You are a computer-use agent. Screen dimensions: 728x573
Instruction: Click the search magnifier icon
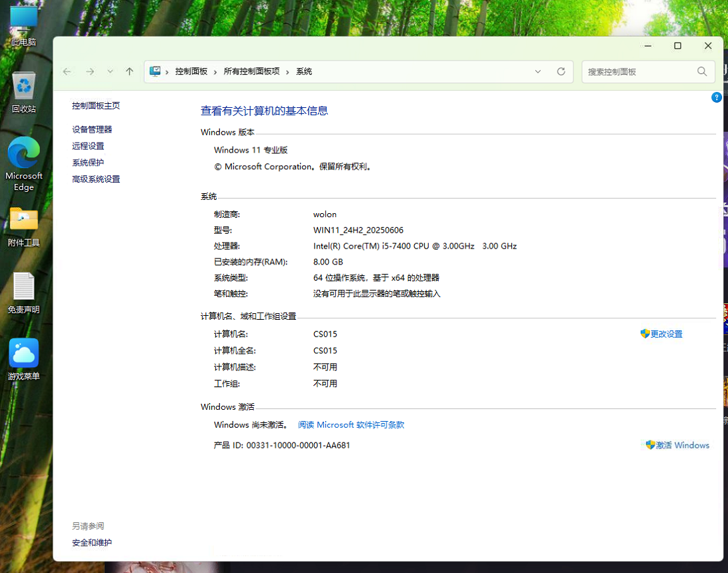click(x=702, y=71)
